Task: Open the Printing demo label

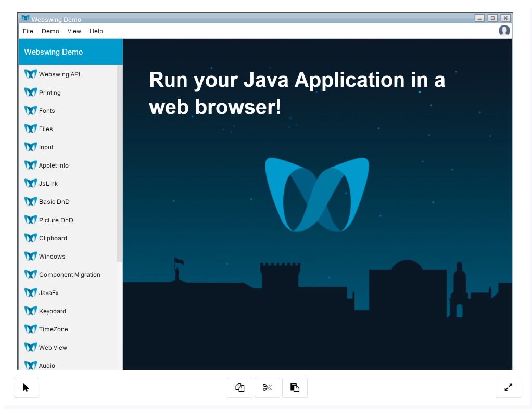Action: click(x=50, y=93)
